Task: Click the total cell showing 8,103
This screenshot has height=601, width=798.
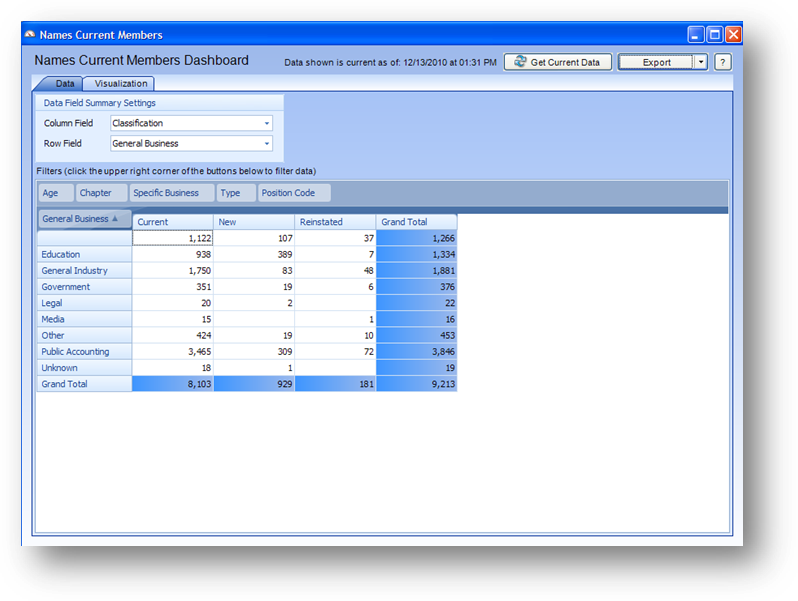Action: pos(173,384)
